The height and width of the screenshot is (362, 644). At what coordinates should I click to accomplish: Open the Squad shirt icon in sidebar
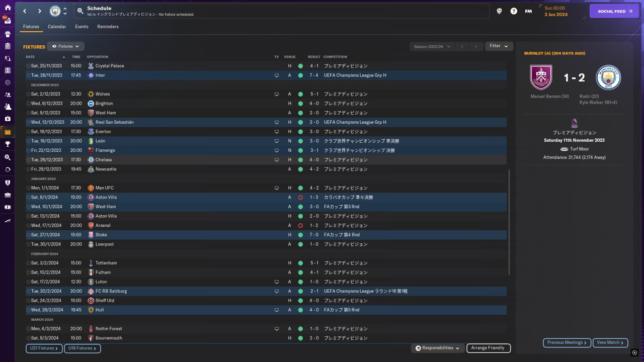coord(7,34)
